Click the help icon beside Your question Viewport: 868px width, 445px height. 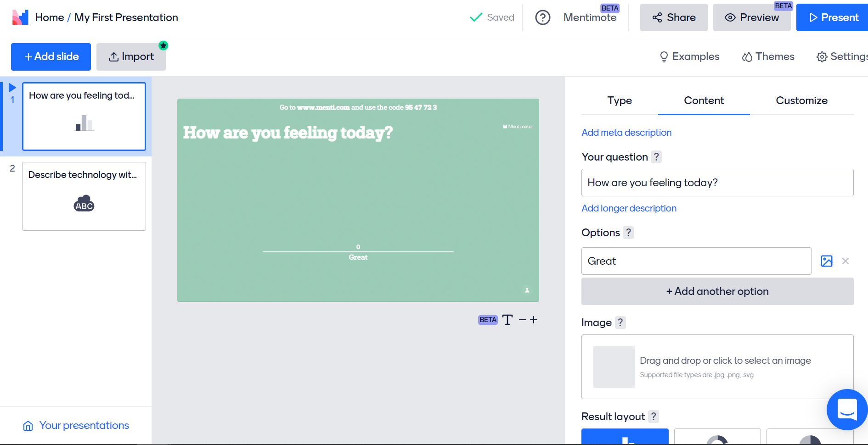pos(656,157)
